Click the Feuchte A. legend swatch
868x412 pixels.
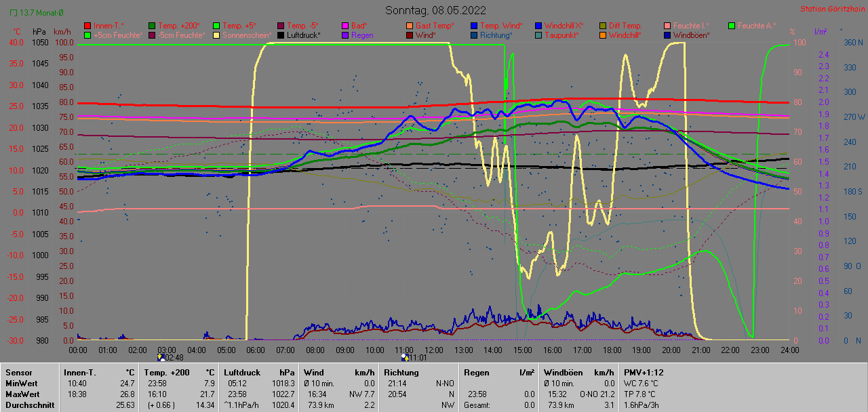pyautogui.click(x=731, y=26)
